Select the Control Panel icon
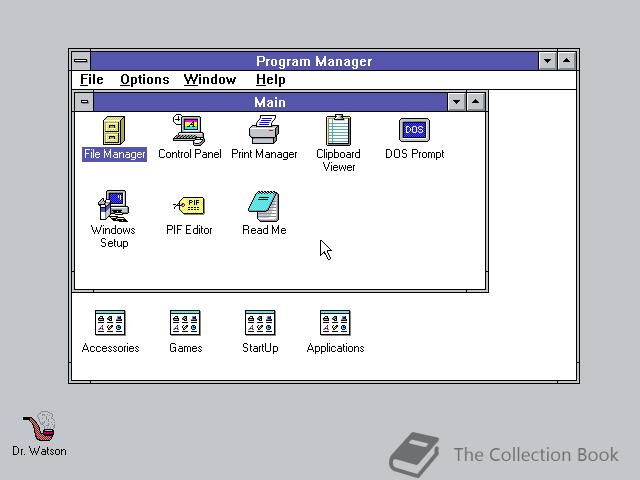 [189, 130]
